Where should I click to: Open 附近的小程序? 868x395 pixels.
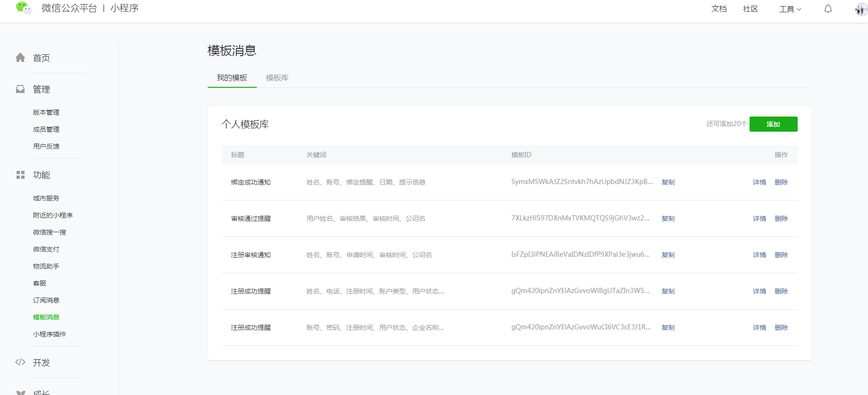pos(53,215)
